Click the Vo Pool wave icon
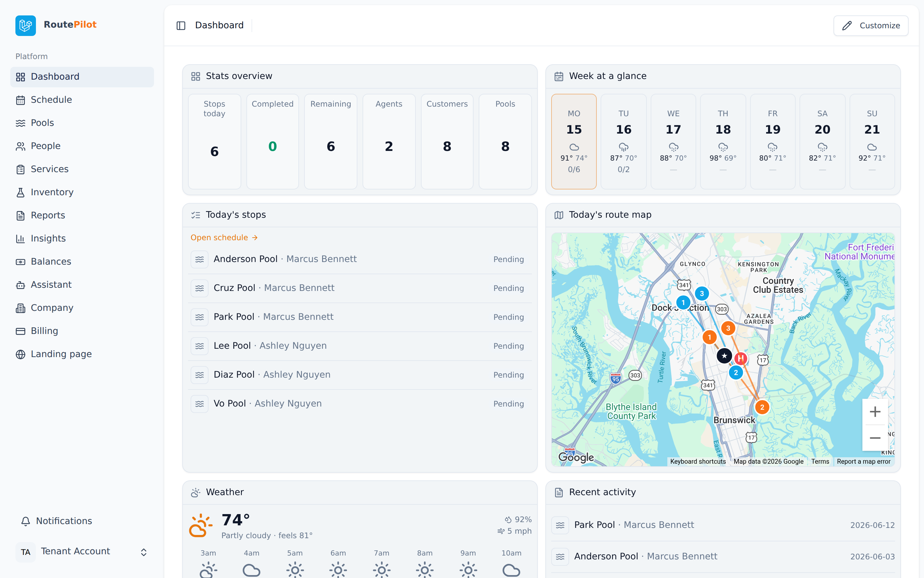This screenshot has height=578, width=924. point(200,404)
